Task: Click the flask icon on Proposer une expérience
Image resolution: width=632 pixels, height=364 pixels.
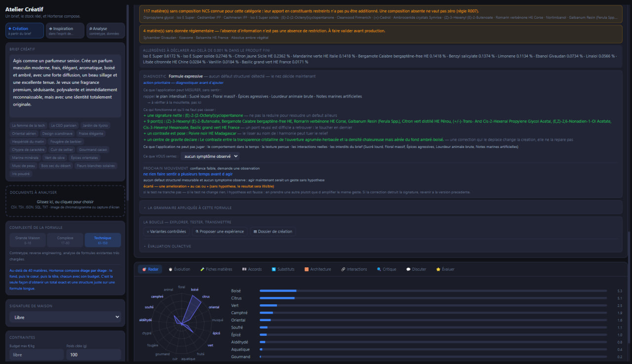Action: 197,231
